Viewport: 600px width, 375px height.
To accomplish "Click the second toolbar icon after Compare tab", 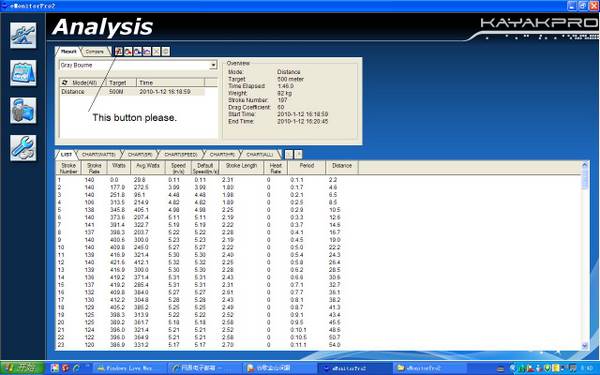I will (x=128, y=51).
